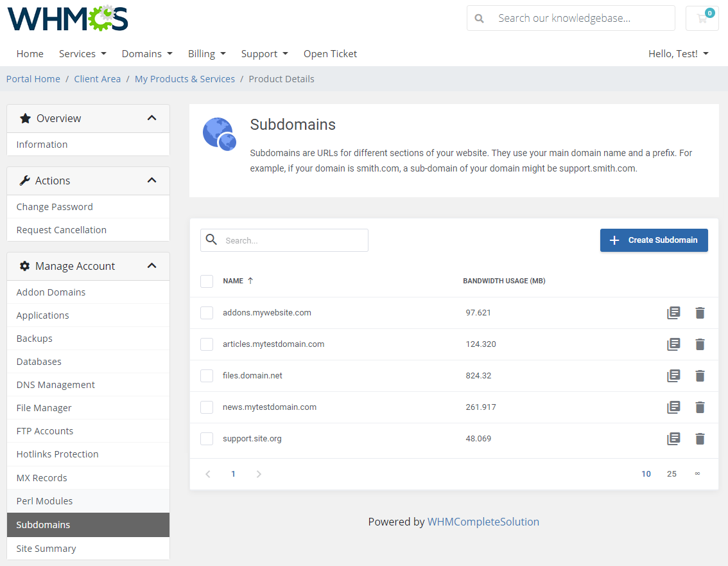Open the copy icon for news.mytestdomain.com
Viewport: 728px width, 566px height.
(x=673, y=407)
